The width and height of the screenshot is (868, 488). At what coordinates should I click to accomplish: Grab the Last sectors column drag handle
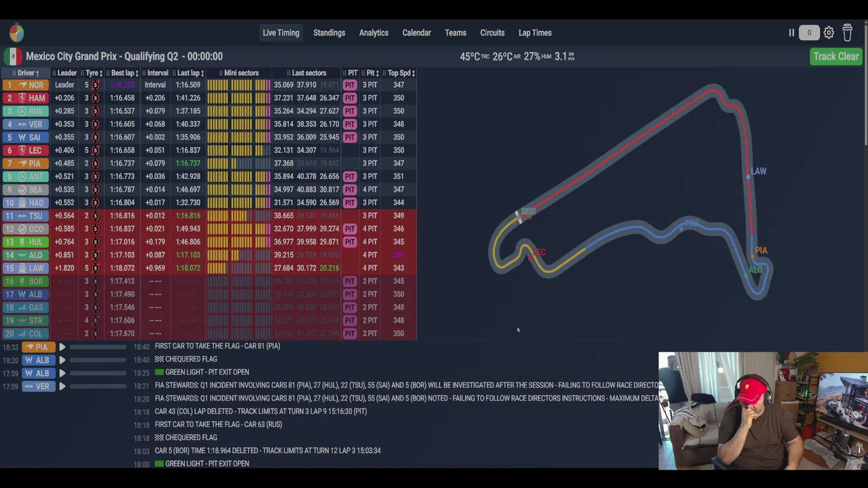pos(289,73)
